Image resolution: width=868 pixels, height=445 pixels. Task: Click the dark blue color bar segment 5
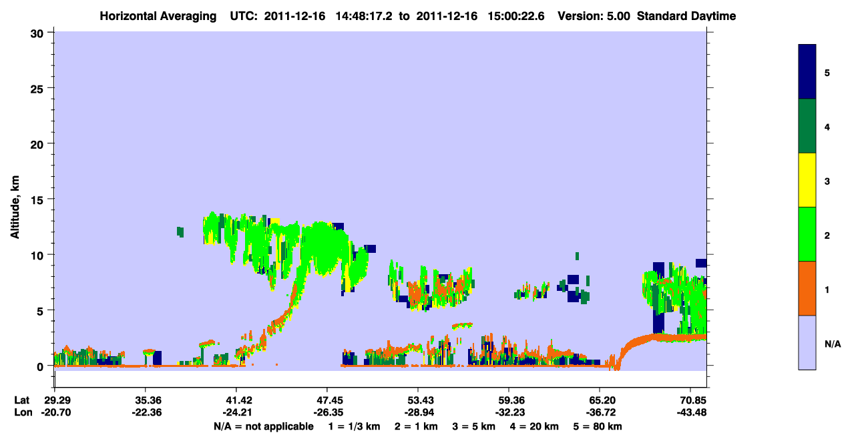tap(807, 72)
